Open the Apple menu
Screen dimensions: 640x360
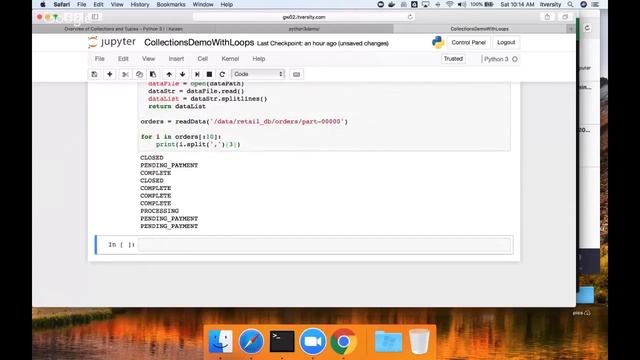pos(43,4)
